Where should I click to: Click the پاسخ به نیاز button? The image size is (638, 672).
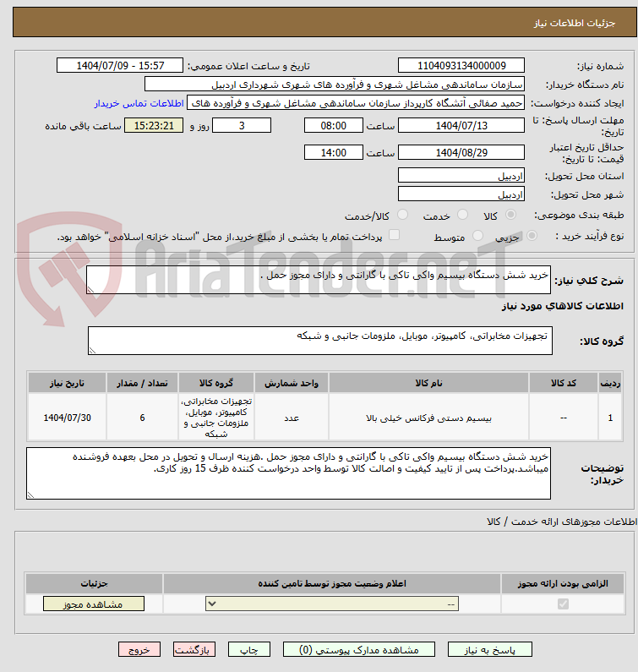click(x=490, y=649)
